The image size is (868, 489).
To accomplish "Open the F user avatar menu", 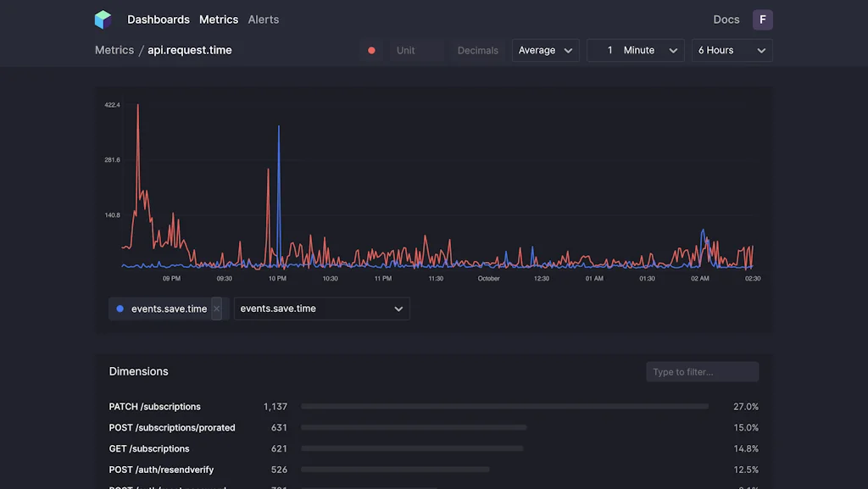I will pyautogui.click(x=762, y=19).
